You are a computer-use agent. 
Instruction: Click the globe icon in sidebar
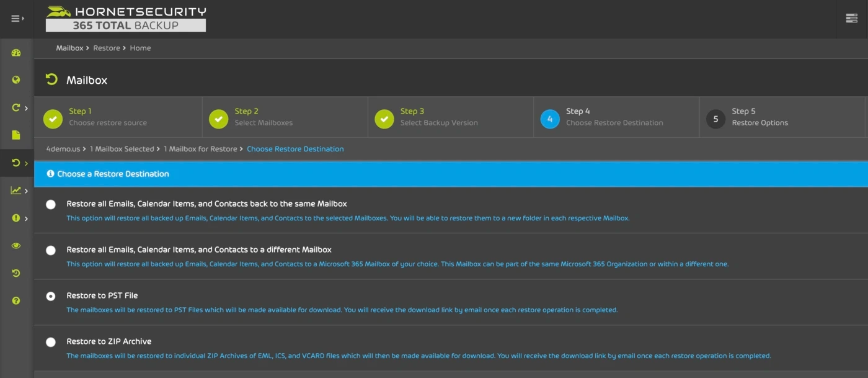tap(16, 80)
